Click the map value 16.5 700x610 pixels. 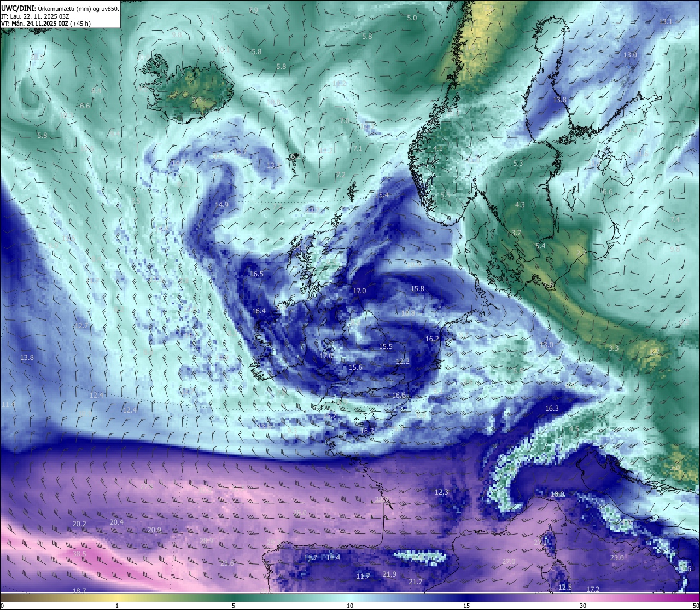tap(256, 274)
